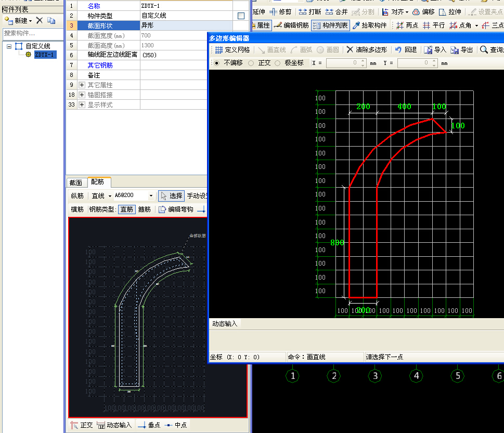This screenshot has height=433, width=504.
Task: Toggle 动态输入 in bottom bar
Action: 114,425
